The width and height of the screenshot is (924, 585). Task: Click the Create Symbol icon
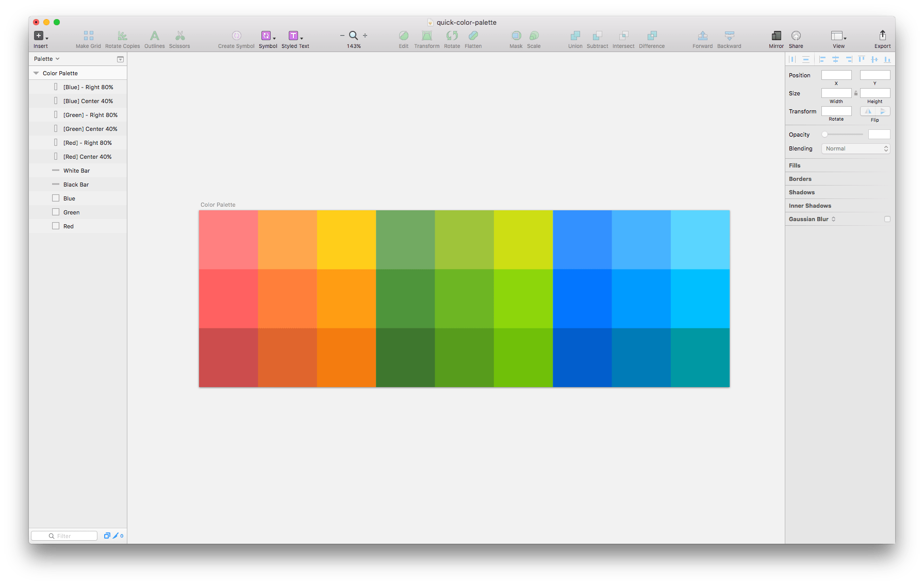tap(236, 36)
